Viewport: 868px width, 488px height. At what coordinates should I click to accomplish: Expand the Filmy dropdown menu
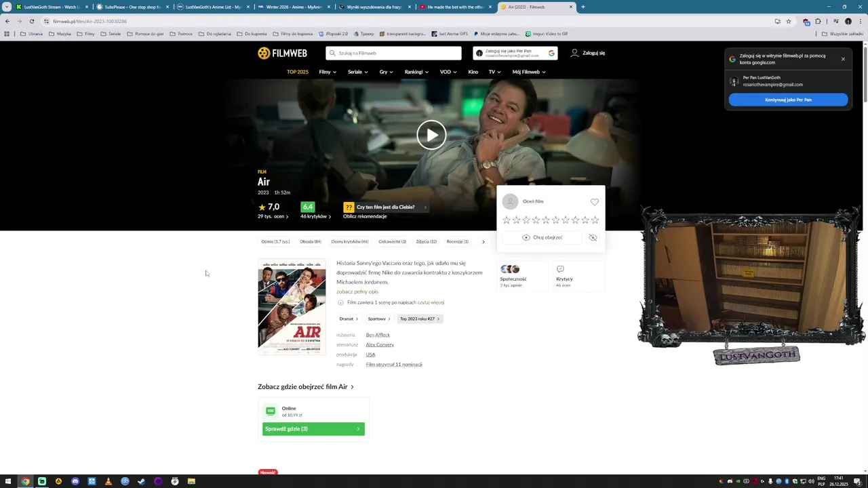click(x=328, y=72)
